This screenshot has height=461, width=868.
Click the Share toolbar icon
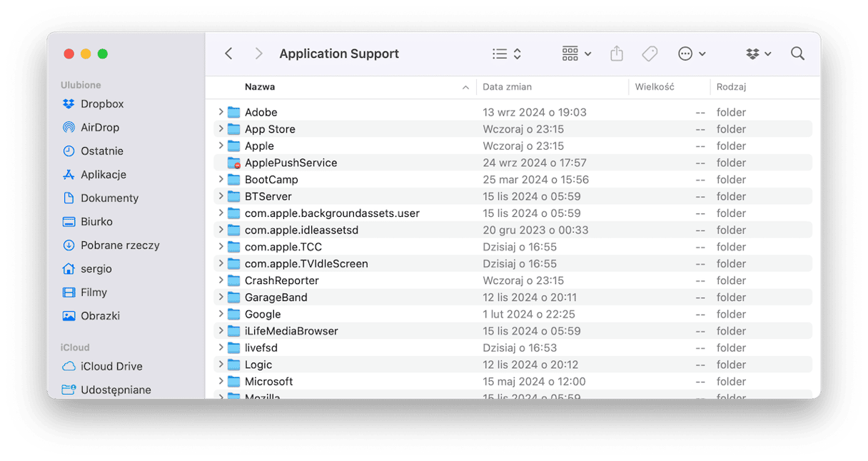(617, 54)
